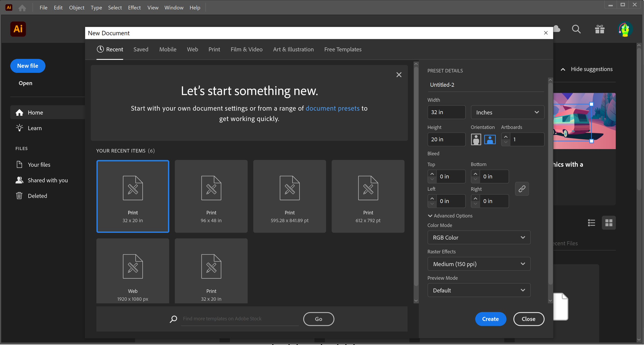644x345 pixels.
Task: Increase the artboards count
Action: click(506, 137)
